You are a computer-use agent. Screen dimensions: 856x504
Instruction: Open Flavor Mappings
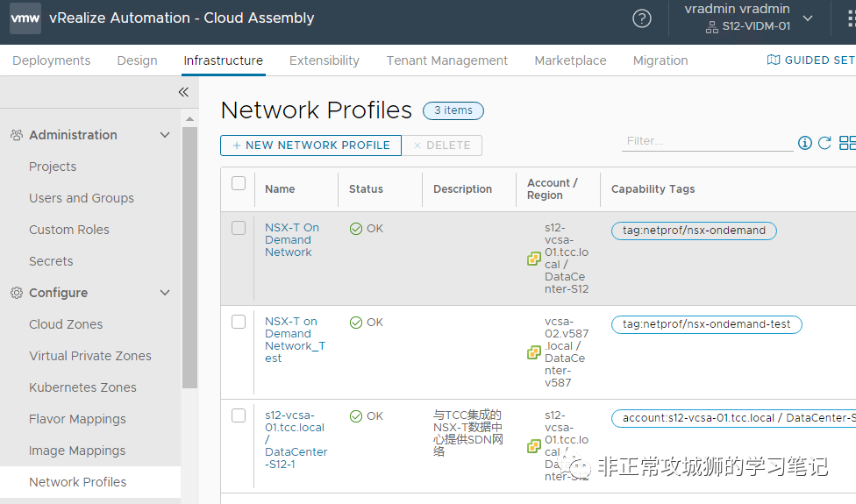pos(77,420)
